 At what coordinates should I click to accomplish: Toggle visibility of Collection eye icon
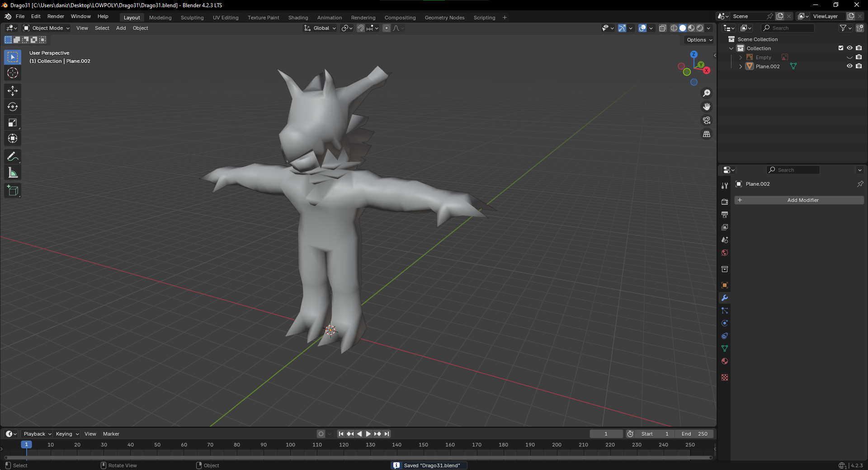[x=849, y=48]
